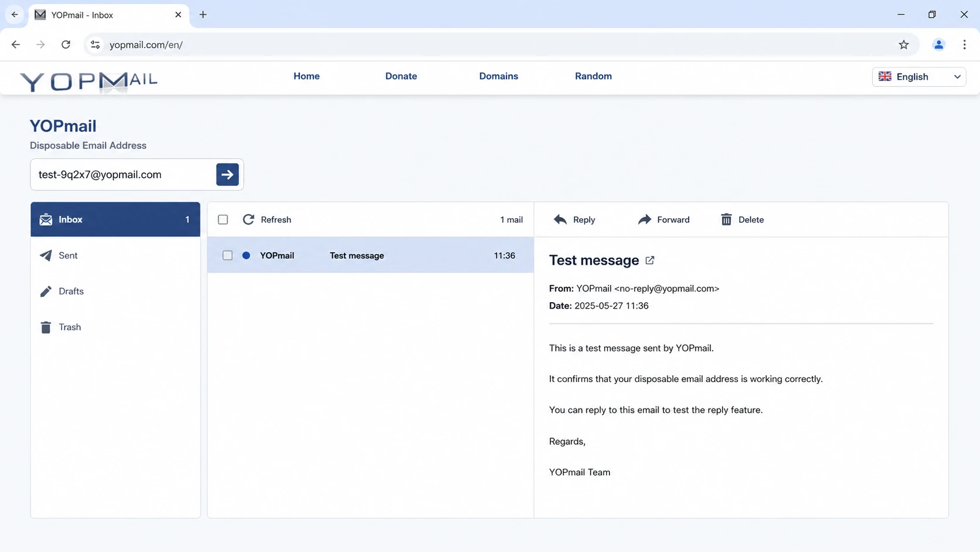Go to Home in navigation
The height and width of the screenshot is (552, 980).
307,76
